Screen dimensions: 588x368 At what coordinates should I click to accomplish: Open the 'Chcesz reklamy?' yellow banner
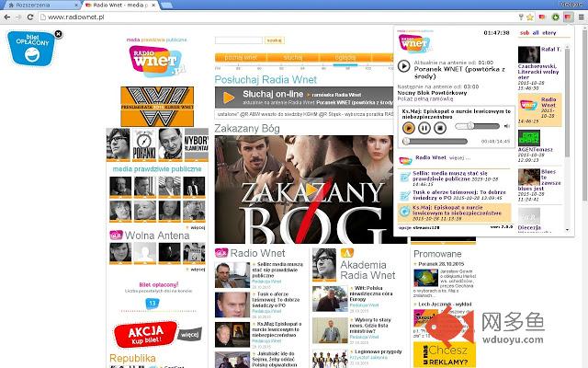(x=445, y=355)
